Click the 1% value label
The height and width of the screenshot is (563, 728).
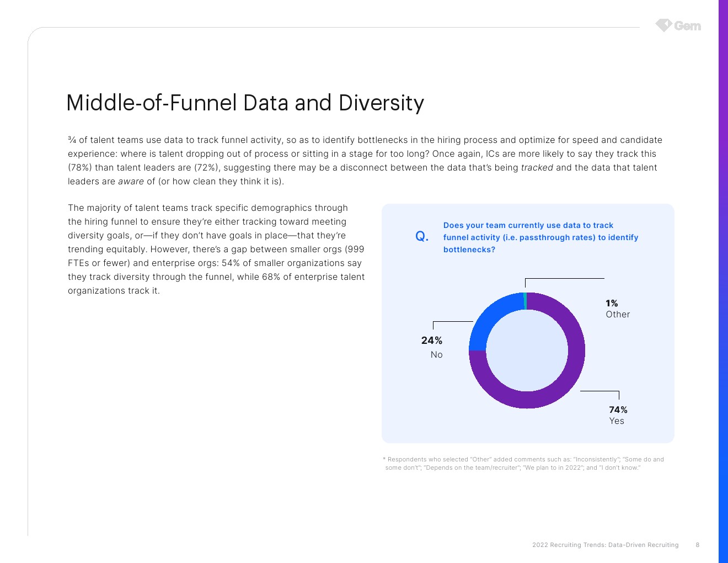pyautogui.click(x=612, y=303)
